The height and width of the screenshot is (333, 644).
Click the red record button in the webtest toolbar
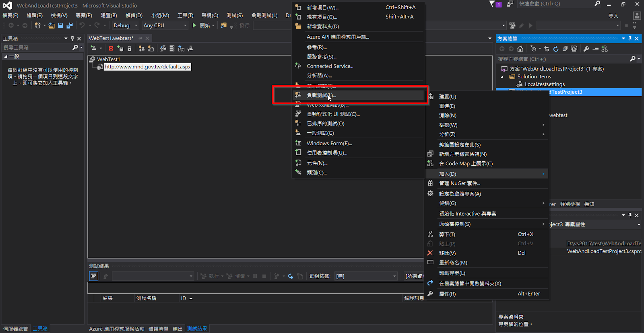tap(111, 48)
